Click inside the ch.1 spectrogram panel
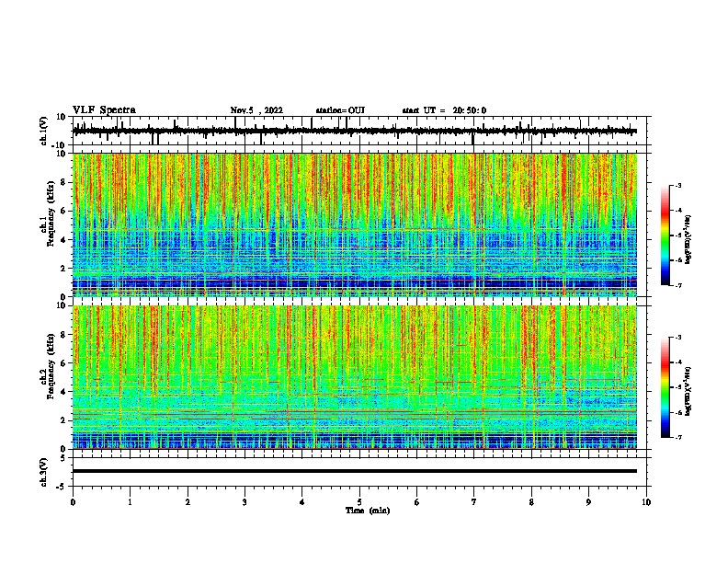Image resolution: width=728 pixels, height=563 pixels. 355,224
